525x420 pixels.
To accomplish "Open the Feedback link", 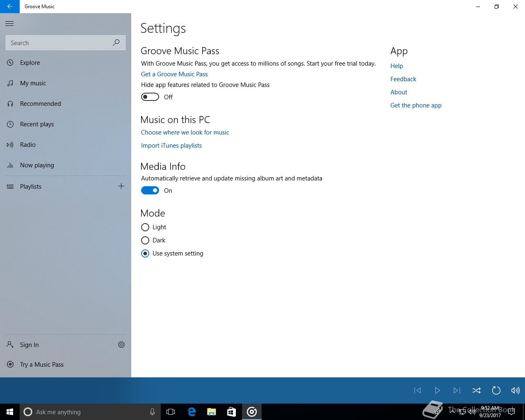I will (x=403, y=79).
